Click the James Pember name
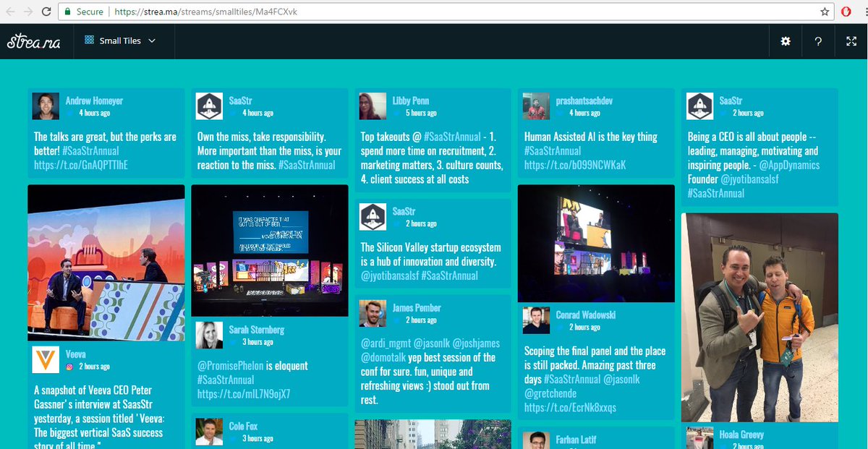This screenshot has height=449, width=868. click(x=417, y=308)
